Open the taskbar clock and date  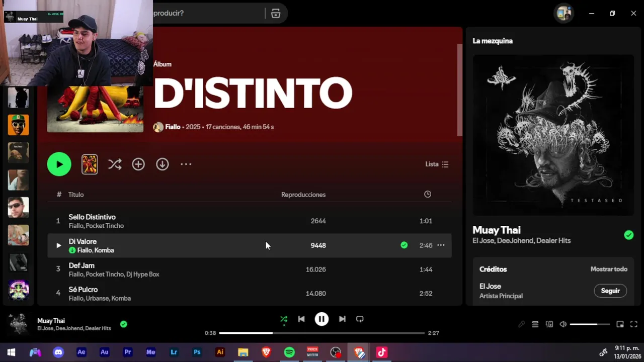[x=627, y=352]
